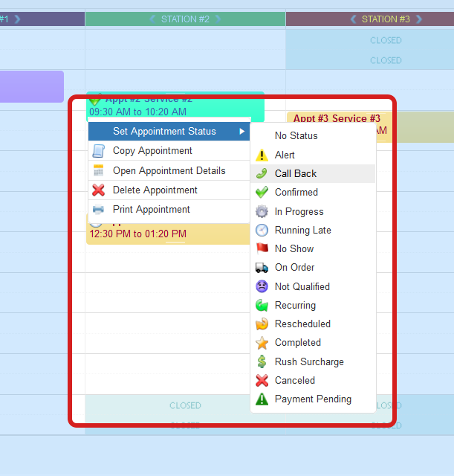Select Open Appointment Details menu entry
Image resolution: width=454 pixels, height=476 pixels.
(x=169, y=171)
